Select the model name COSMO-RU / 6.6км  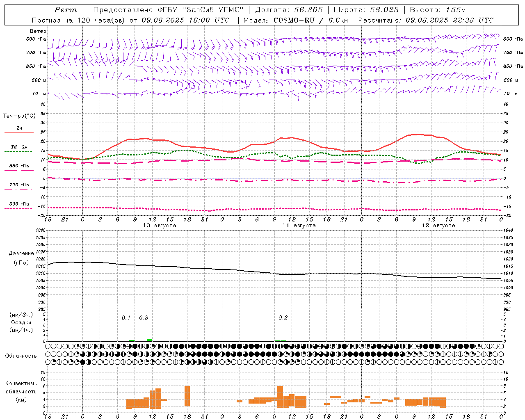point(310,20)
